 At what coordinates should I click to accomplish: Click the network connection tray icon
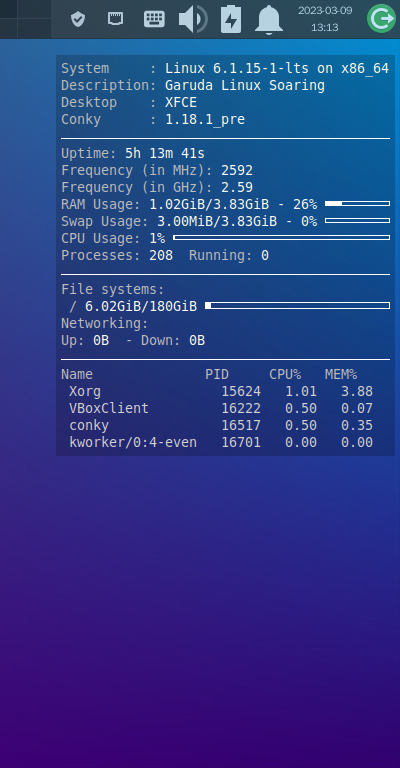coord(116,19)
